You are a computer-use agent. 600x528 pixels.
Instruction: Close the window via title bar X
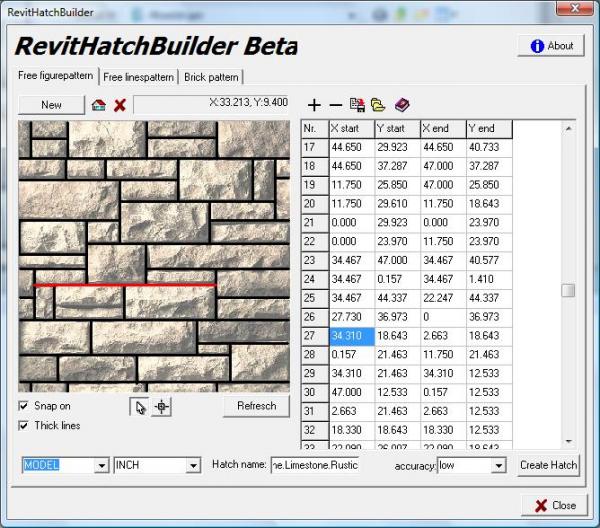575,8
